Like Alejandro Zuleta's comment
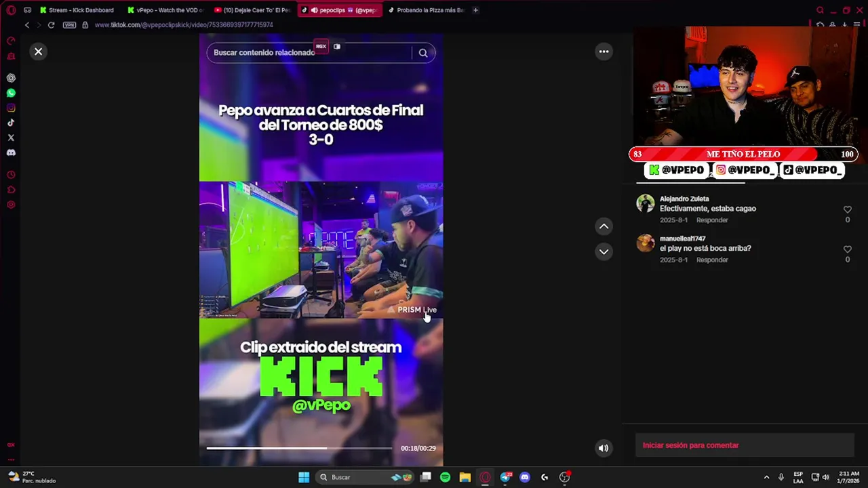 (847, 210)
